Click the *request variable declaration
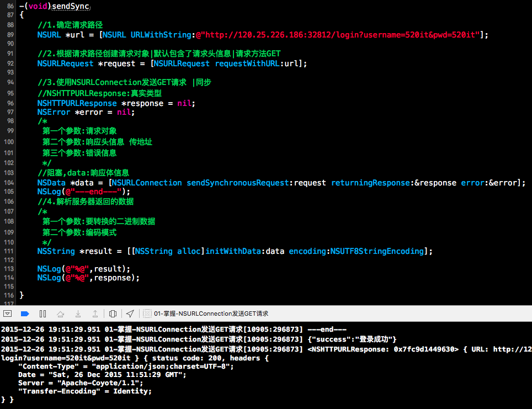Image resolution: width=532 pixels, height=409 pixels. (116, 63)
